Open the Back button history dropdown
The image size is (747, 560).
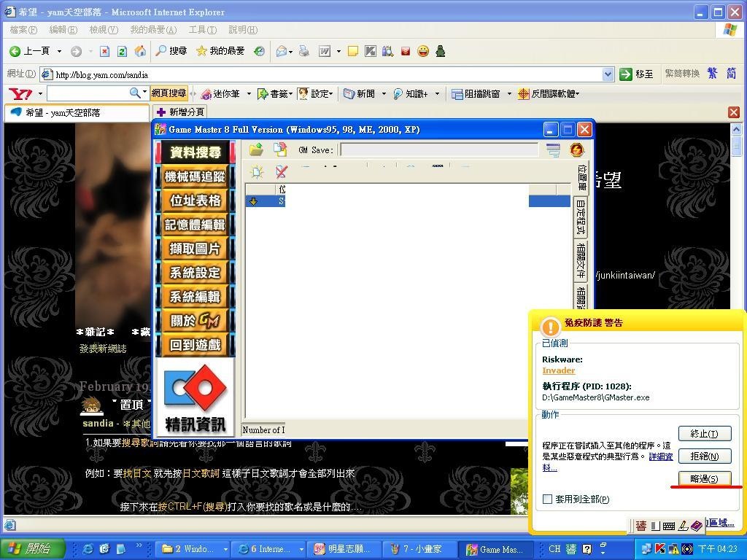pos(59,51)
